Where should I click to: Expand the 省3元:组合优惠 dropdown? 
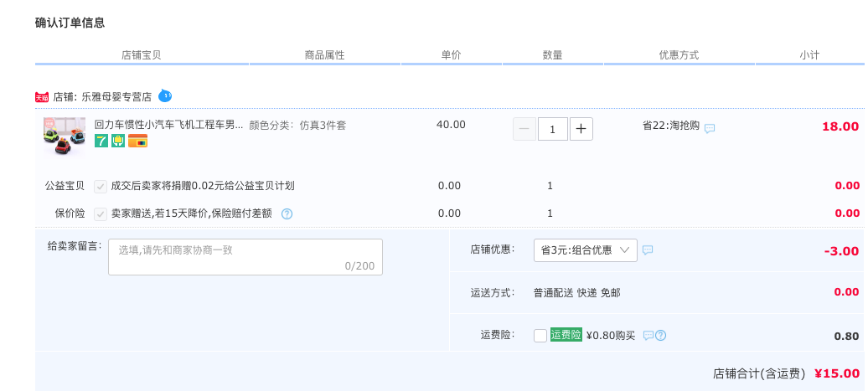[x=585, y=250]
